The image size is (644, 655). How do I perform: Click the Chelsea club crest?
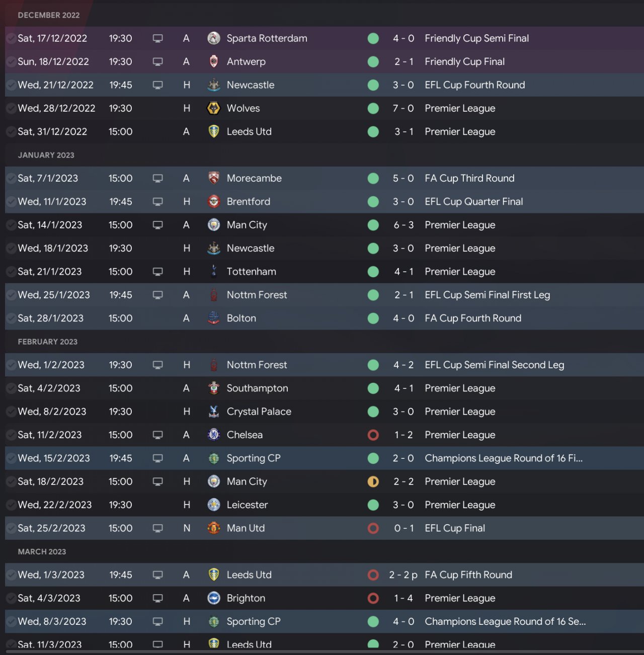point(214,435)
